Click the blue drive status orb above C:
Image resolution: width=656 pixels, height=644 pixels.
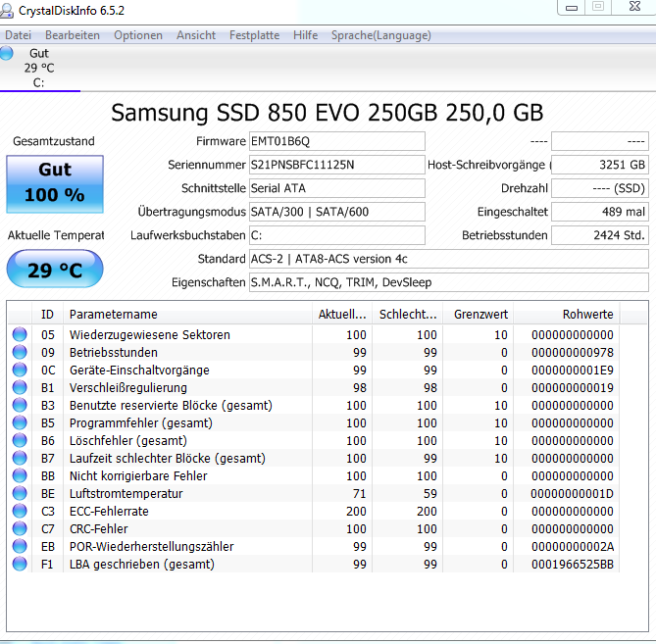coord(6,53)
